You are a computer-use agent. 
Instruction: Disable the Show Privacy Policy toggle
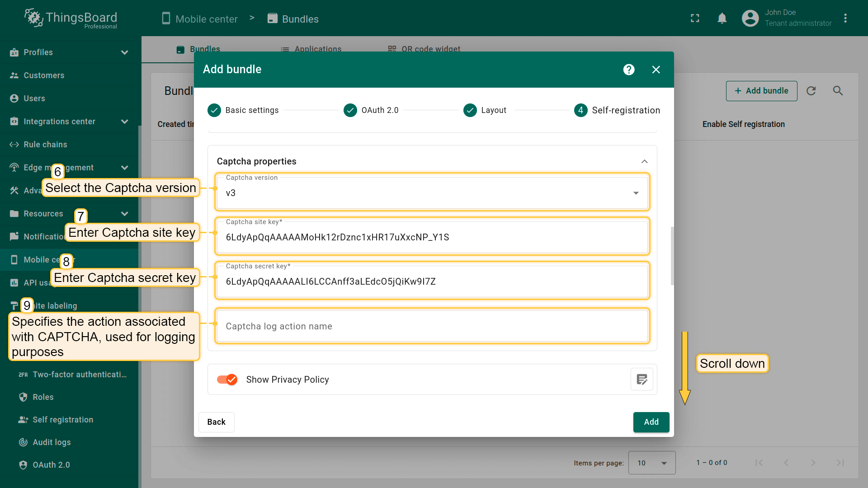tap(227, 380)
